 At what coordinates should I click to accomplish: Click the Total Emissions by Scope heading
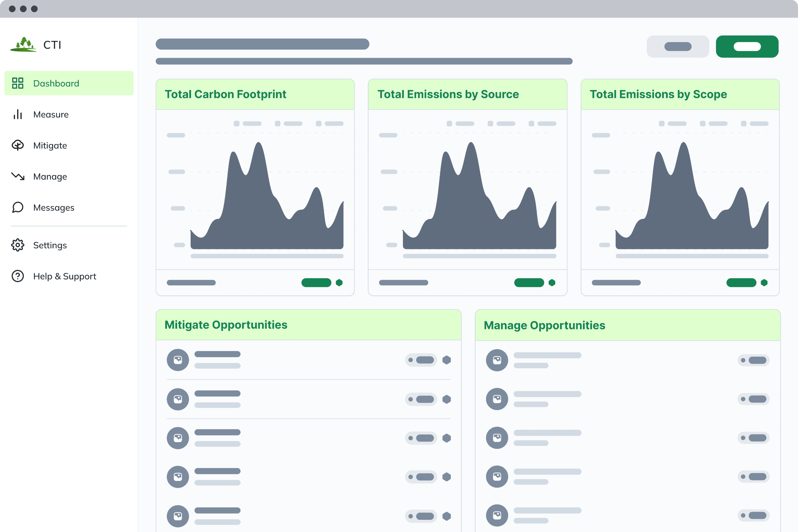pos(658,94)
